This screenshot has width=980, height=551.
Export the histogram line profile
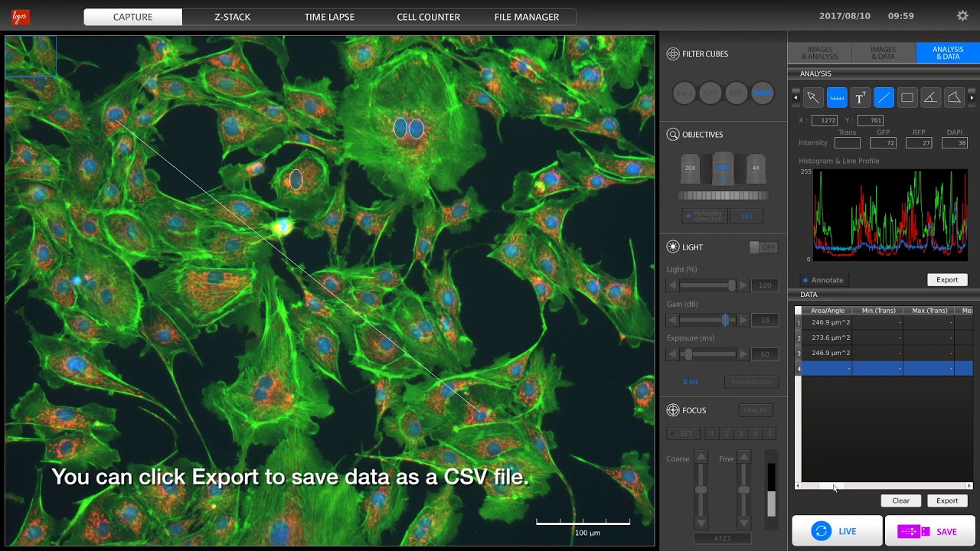pyautogui.click(x=947, y=280)
